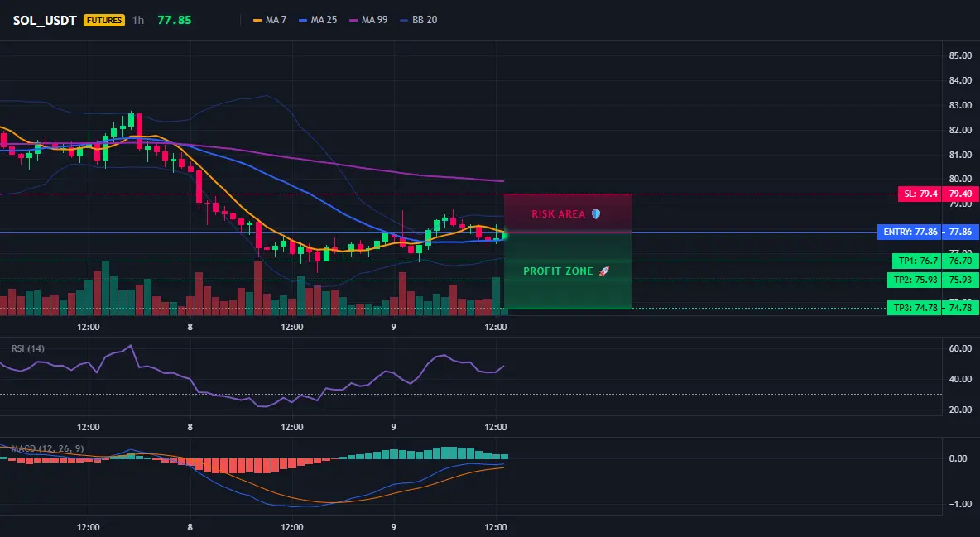980x537 pixels.
Task: Click the -1.00 MACD axis value
Action: click(960, 504)
